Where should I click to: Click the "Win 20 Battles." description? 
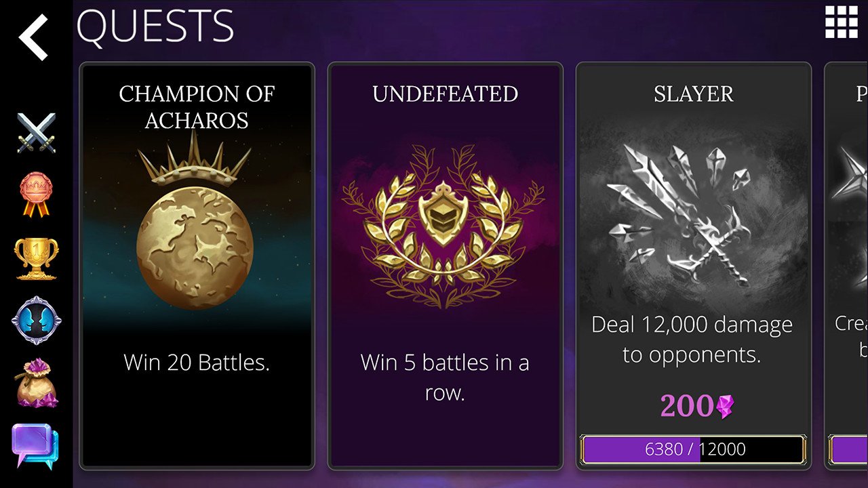tap(197, 363)
